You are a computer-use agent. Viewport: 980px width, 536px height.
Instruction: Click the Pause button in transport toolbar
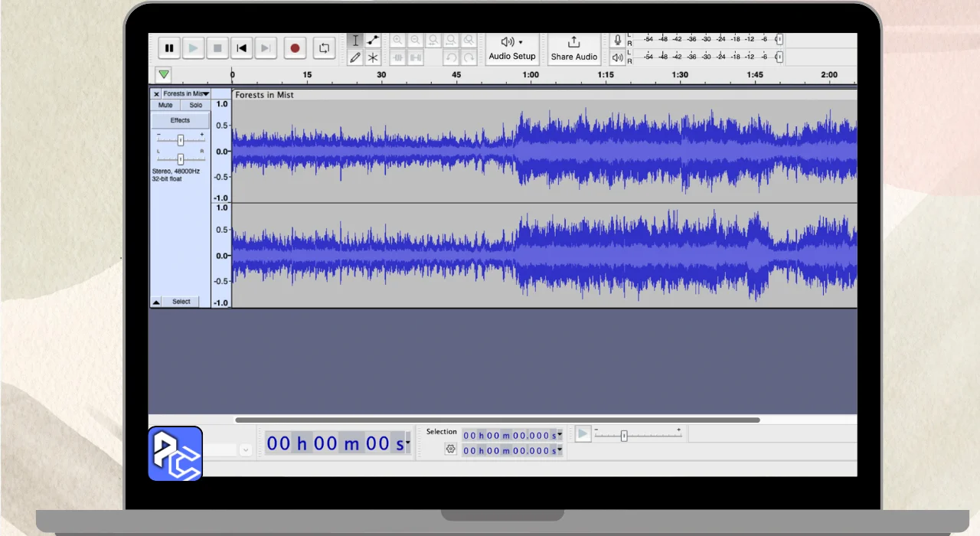tap(169, 48)
